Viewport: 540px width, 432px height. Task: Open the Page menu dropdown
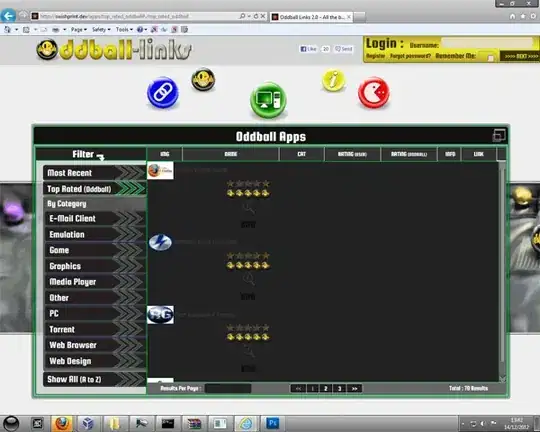pyautogui.click(x=79, y=30)
